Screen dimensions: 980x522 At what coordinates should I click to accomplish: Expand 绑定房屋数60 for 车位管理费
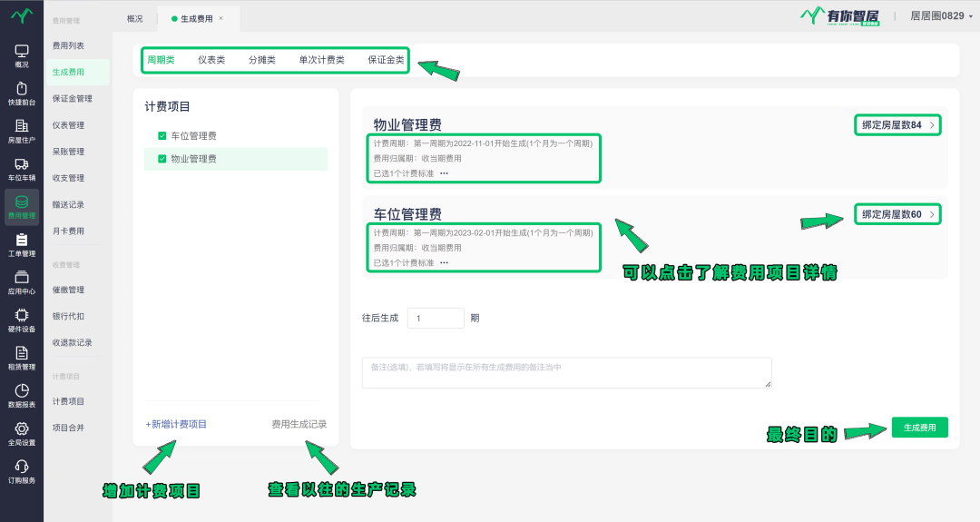coord(897,214)
